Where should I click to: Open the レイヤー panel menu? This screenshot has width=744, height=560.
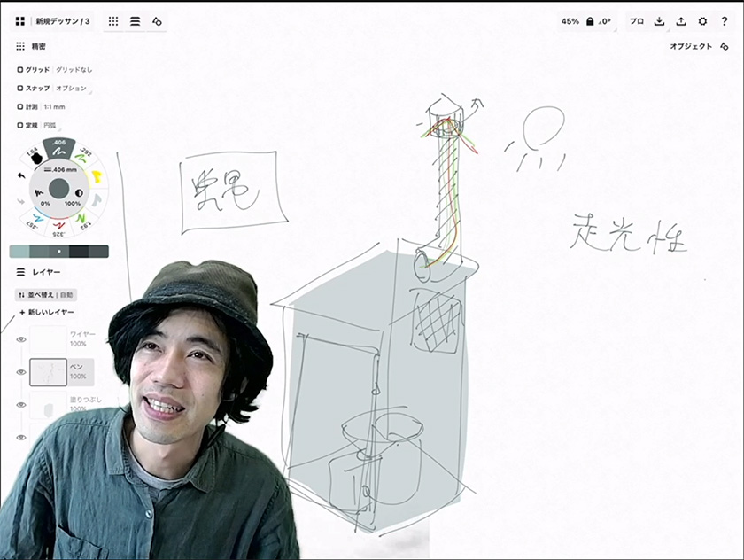[x=20, y=273]
